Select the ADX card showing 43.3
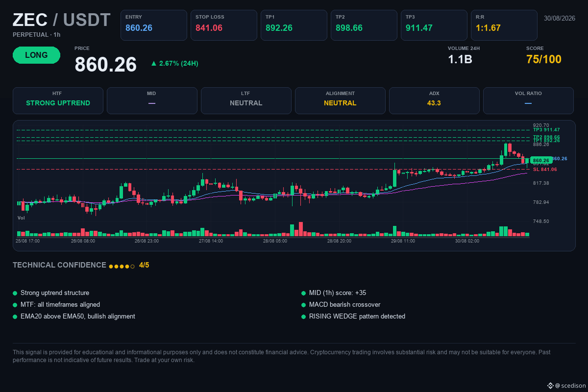The width and height of the screenshot is (588, 392). coord(434,101)
